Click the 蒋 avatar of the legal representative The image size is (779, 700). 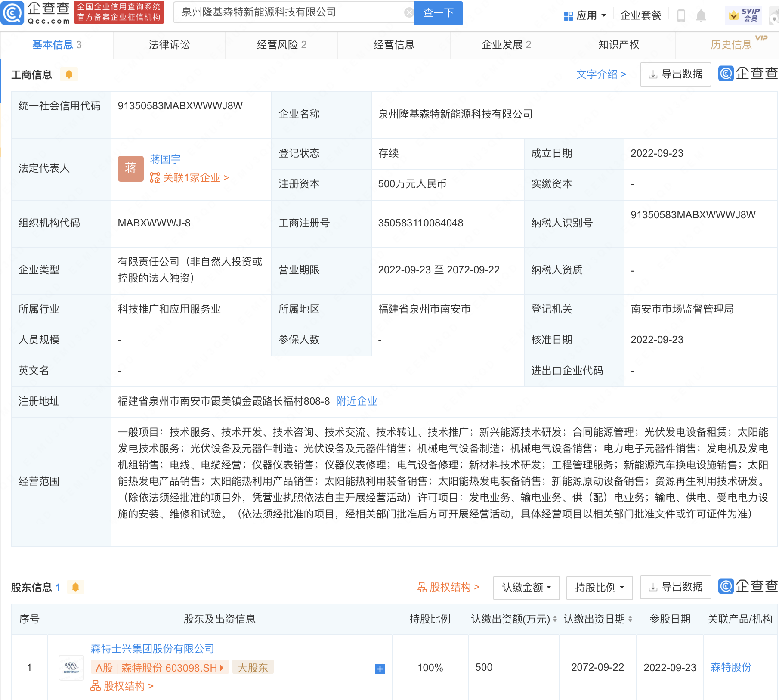(130, 168)
